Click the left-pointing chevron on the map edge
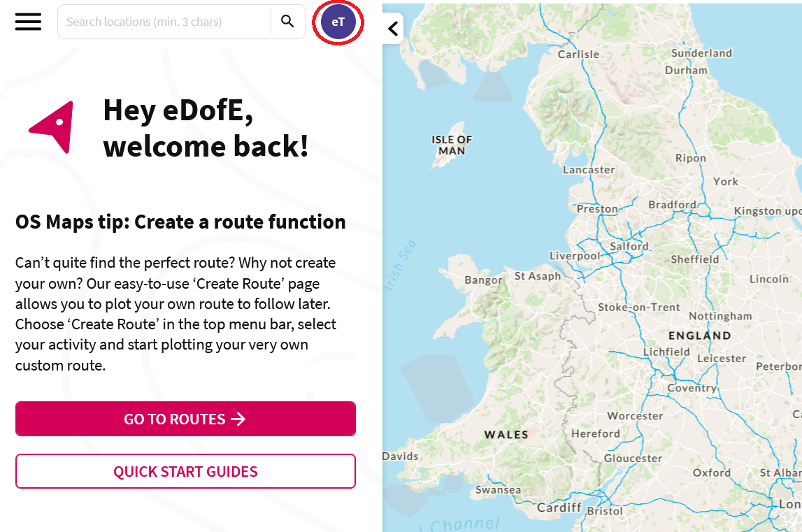Image resolution: width=802 pixels, height=532 pixels. pyautogui.click(x=393, y=27)
